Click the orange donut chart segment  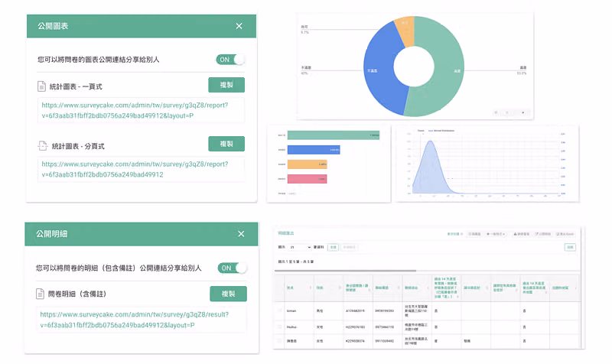click(405, 31)
